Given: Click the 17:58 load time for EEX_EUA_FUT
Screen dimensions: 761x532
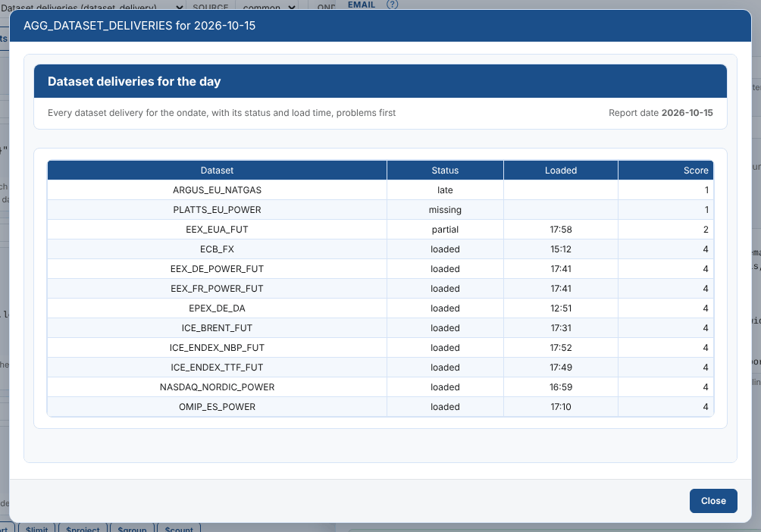Looking at the screenshot, I should (561, 229).
